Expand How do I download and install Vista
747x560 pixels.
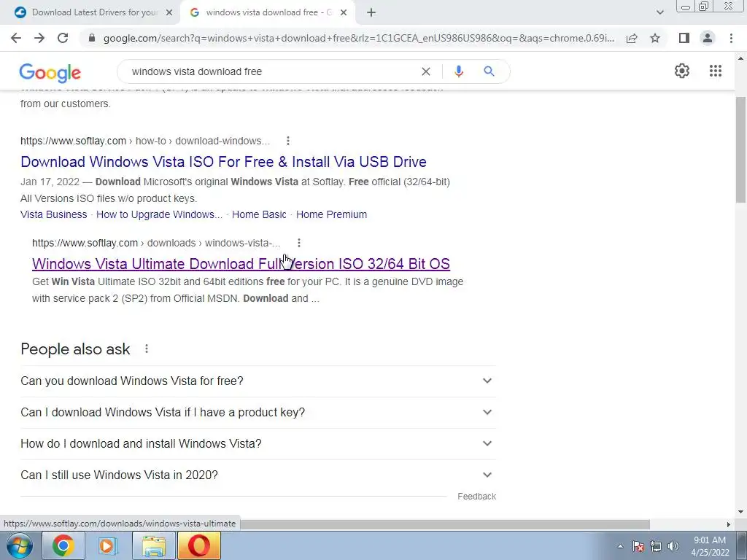258,444
